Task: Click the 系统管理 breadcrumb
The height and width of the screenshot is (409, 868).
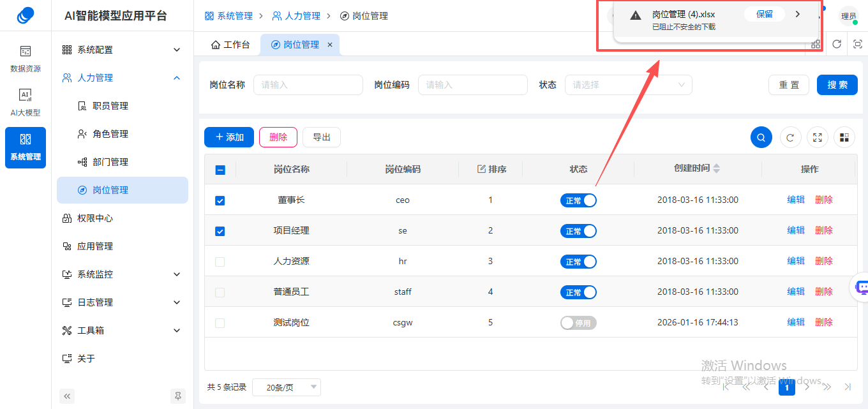Action: (x=228, y=16)
